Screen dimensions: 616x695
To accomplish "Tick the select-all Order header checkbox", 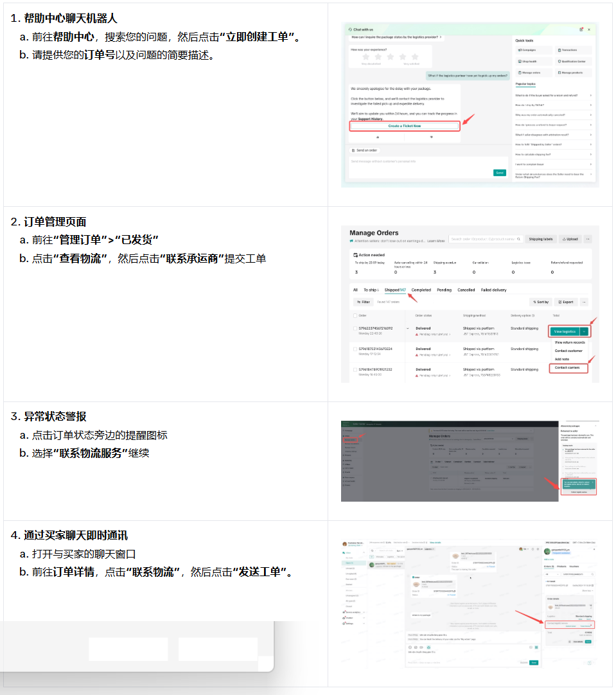I will pyautogui.click(x=355, y=315).
